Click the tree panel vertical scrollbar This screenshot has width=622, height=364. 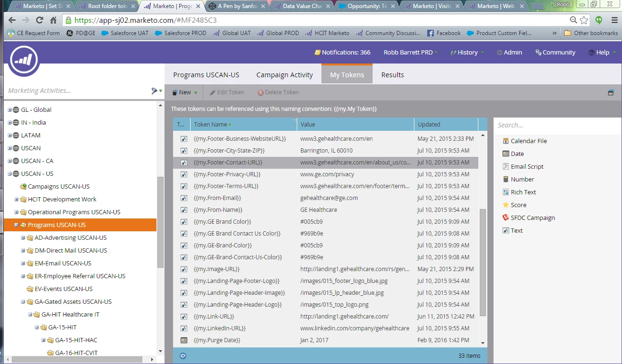tap(160, 223)
